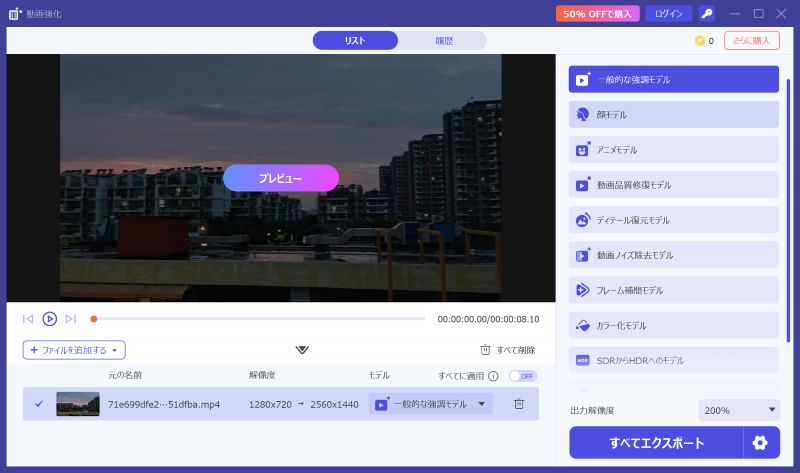
Task: Pick the カラー化モデル option
Action: tap(673, 325)
